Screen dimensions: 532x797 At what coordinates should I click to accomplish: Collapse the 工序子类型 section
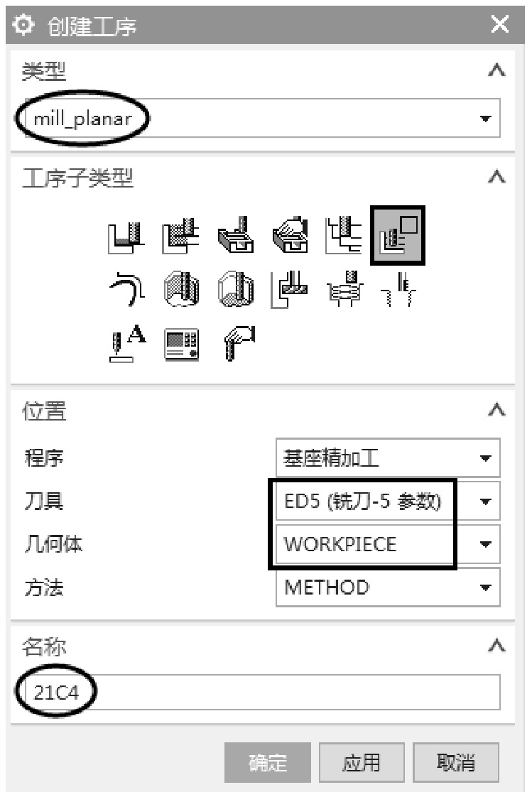tap(497, 177)
